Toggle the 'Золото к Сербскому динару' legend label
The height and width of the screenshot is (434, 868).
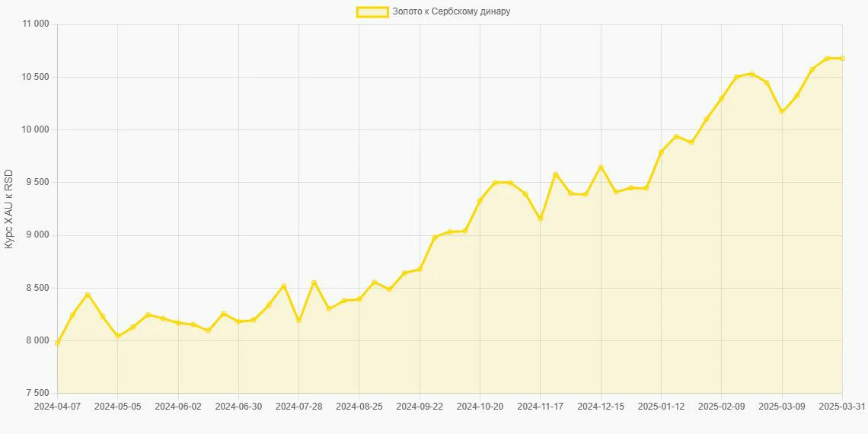click(451, 11)
